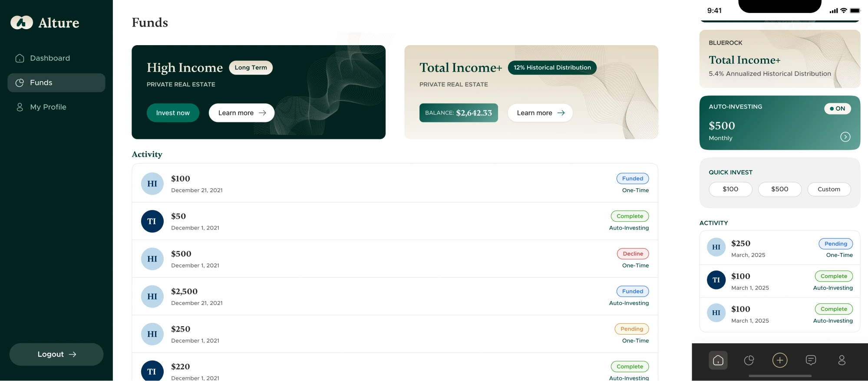Click TI avatar of $50 activity row
Image resolution: width=868 pixels, height=381 pixels.
pyautogui.click(x=152, y=221)
